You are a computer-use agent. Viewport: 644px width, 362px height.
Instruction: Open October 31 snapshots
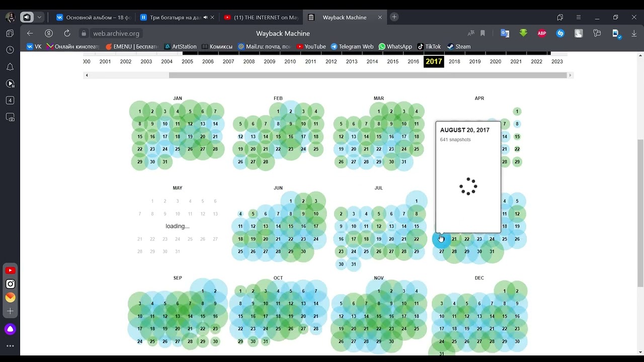(x=266, y=342)
